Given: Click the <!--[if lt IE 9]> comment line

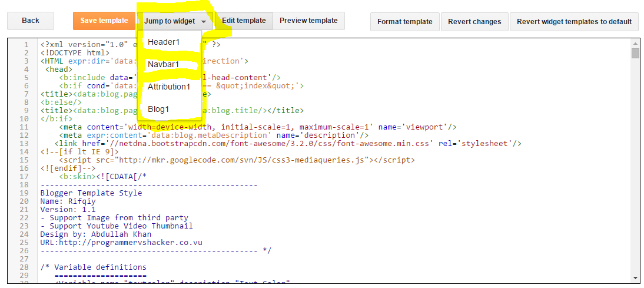Looking at the screenshot, I should pyautogui.click(x=79, y=151).
